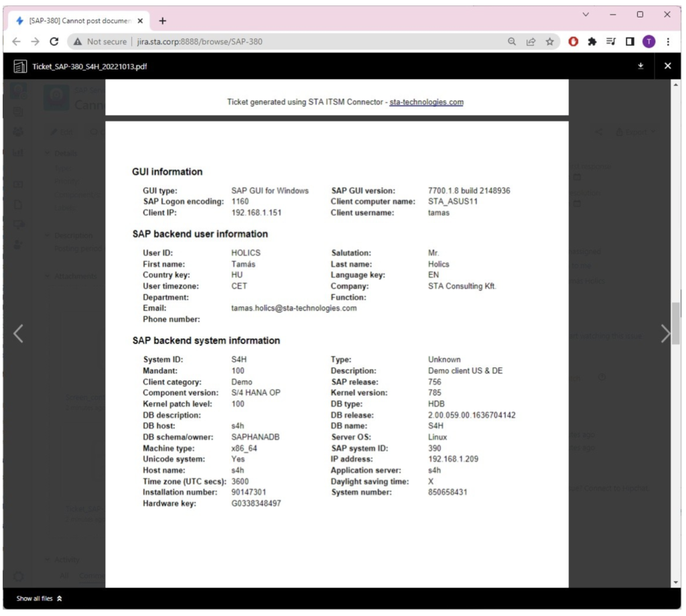Click the Client IP value 192.168.1.151
The width and height of the screenshot is (686, 616).
(257, 212)
